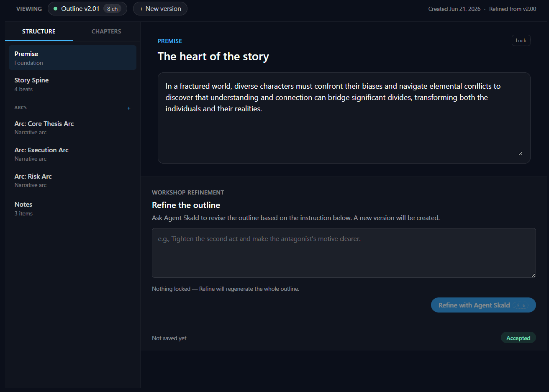This screenshot has height=392, width=549.
Task: Click the 'Not saved yet' status text
Action: (169, 338)
